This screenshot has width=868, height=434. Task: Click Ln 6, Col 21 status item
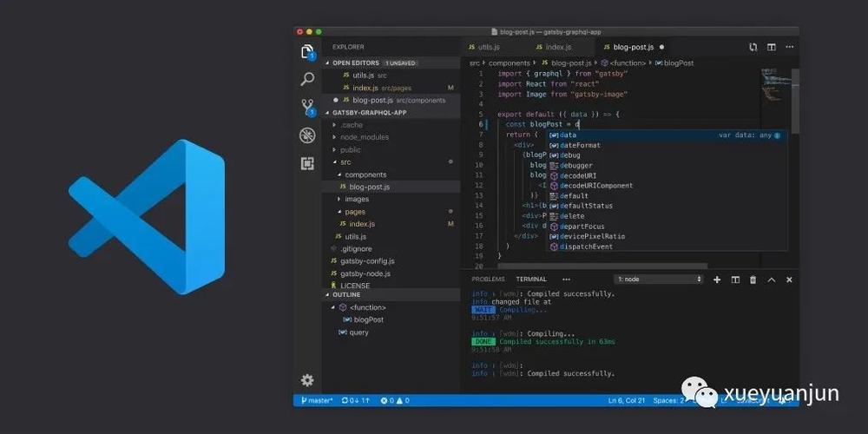coord(625,400)
